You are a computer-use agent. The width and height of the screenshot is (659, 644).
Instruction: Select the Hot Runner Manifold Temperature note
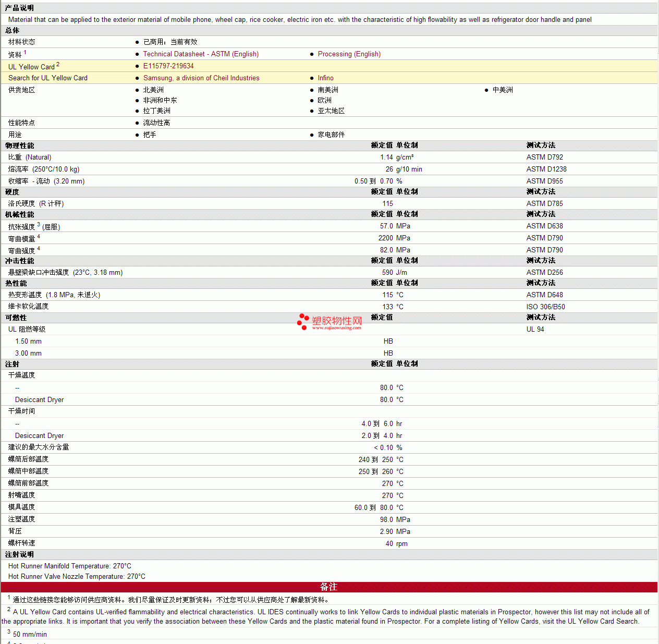click(70, 566)
